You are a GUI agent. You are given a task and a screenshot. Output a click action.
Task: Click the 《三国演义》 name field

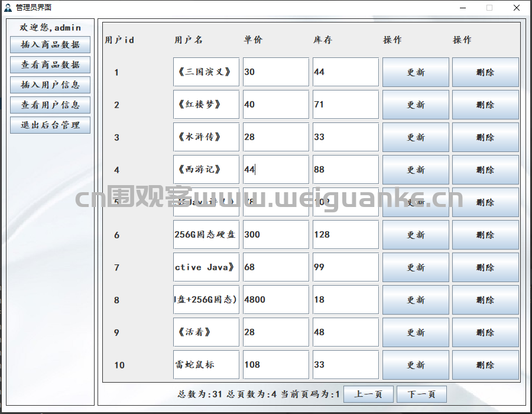(206, 72)
